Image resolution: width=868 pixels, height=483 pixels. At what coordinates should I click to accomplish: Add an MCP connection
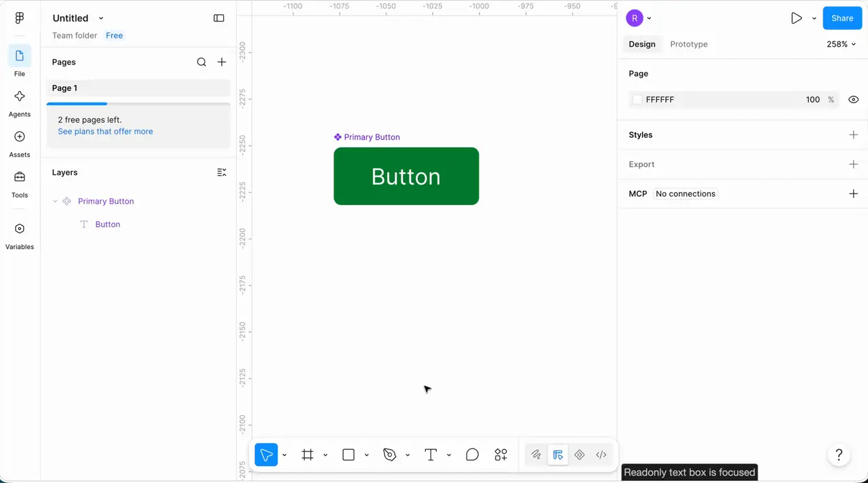[x=853, y=194]
